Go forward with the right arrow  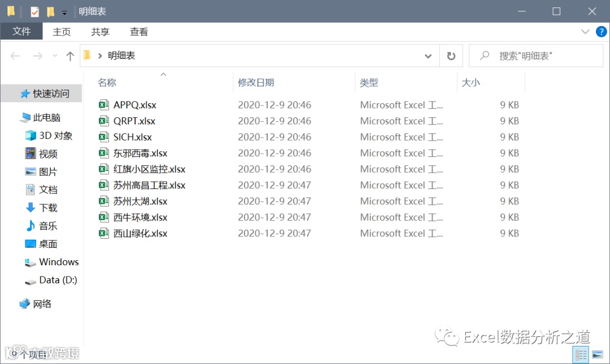(38, 56)
